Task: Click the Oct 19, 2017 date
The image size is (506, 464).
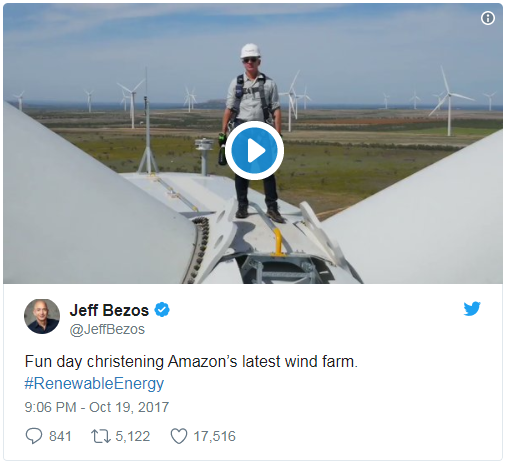Action: click(129, 407)
